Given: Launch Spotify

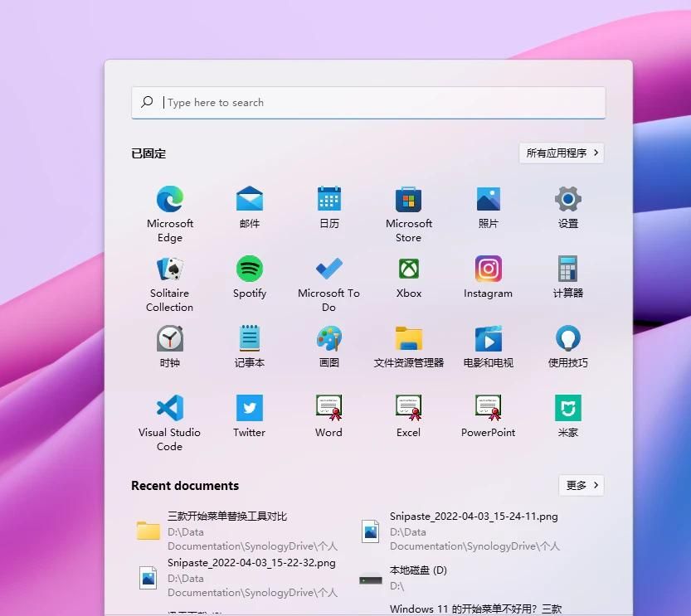Looking at the screenshot, I should tap(249, 269).
